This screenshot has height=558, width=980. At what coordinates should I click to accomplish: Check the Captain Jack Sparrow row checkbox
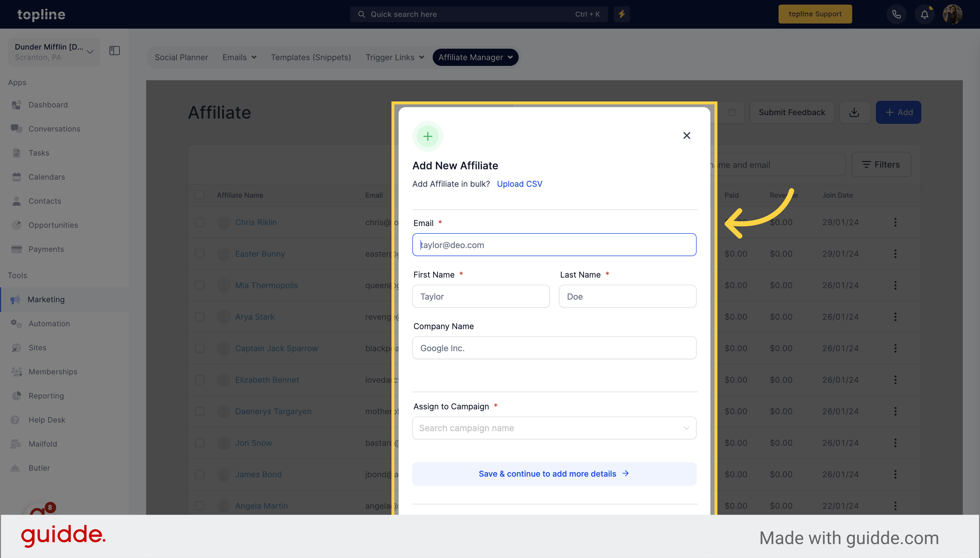(200, 348)
